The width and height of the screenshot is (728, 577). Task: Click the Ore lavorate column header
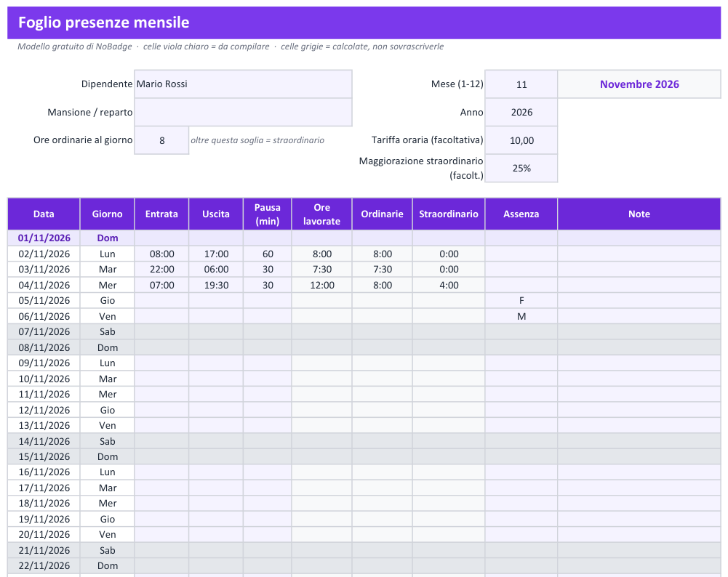pyautogui.click(x=321, y=214)
